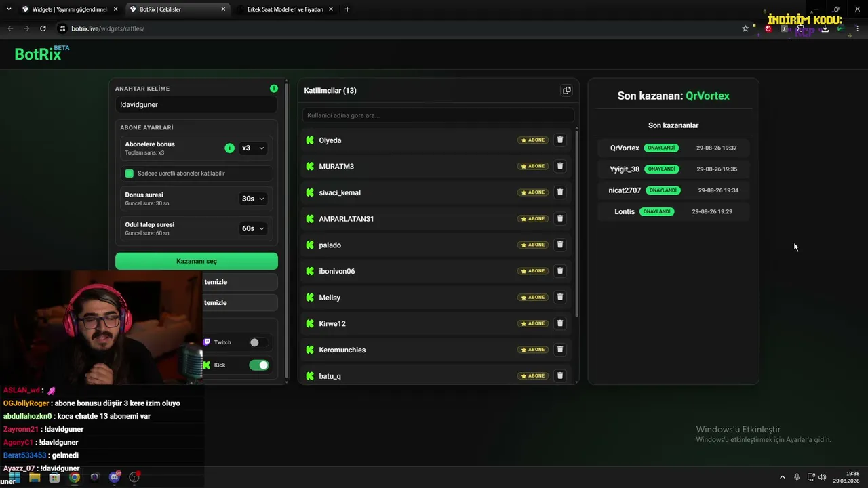The width and height of the screenshot is (868, 488).
Task: Open the Odul talep suresi 60s dropdown
Action: tap(253, 228)
